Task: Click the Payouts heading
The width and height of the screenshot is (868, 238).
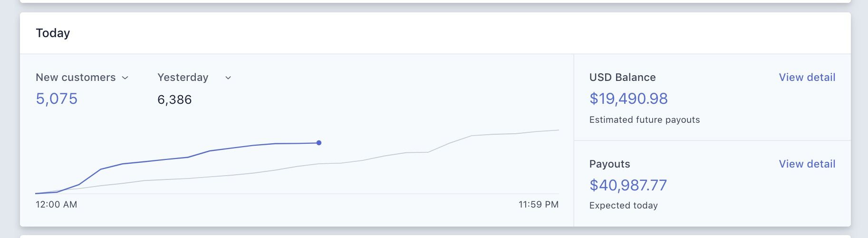Action: [609, 164]
